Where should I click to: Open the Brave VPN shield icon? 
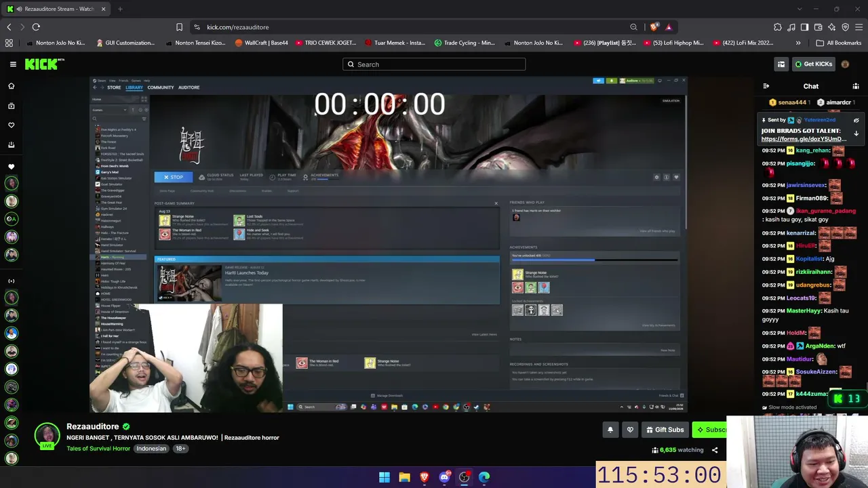(x=845, y=27)
